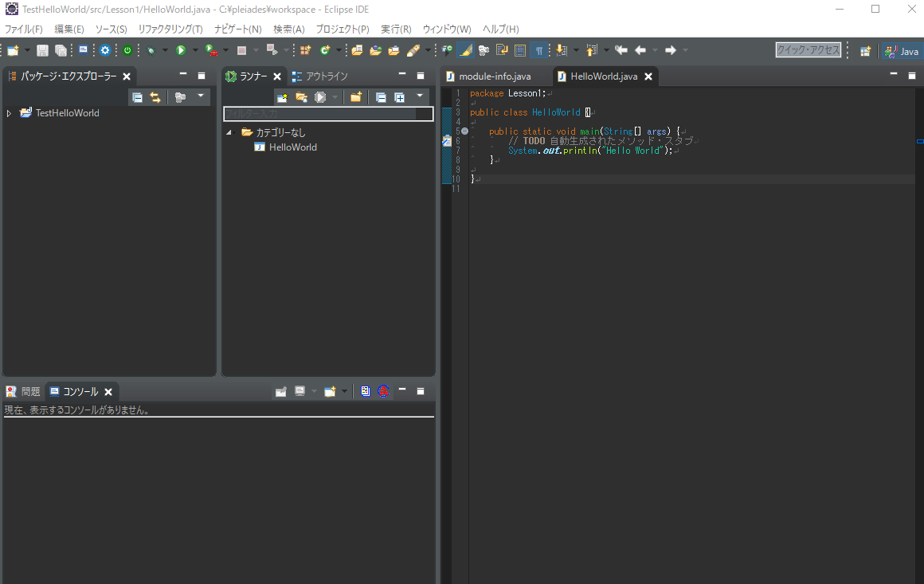Click the New Java Package icon
The height and width of the screenshot is (584, 924).
click(x=305, y=51)
